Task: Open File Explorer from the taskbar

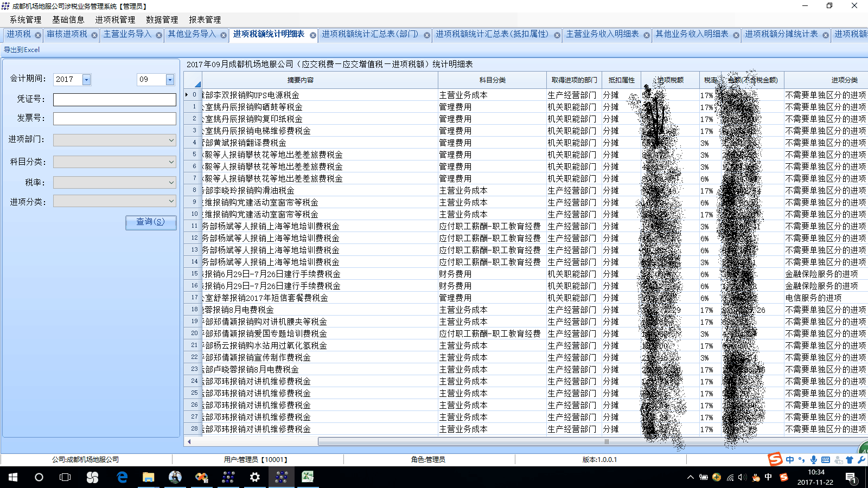Action: coord(148,477)
